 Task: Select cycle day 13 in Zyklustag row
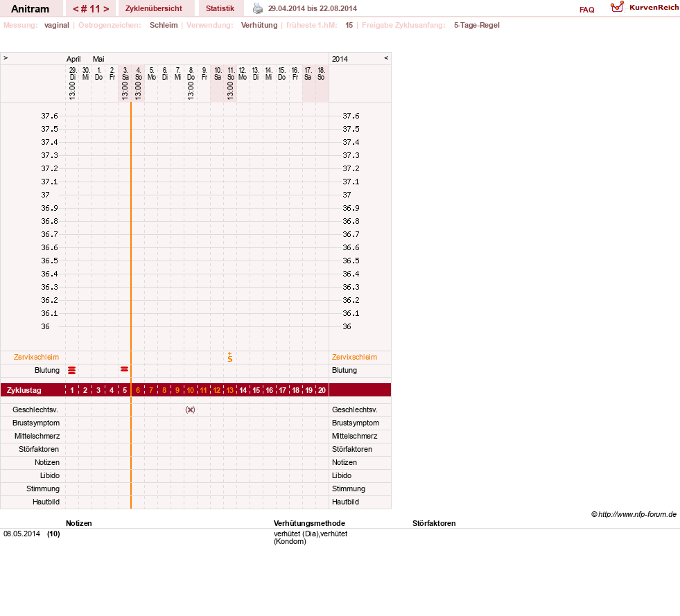230,390
